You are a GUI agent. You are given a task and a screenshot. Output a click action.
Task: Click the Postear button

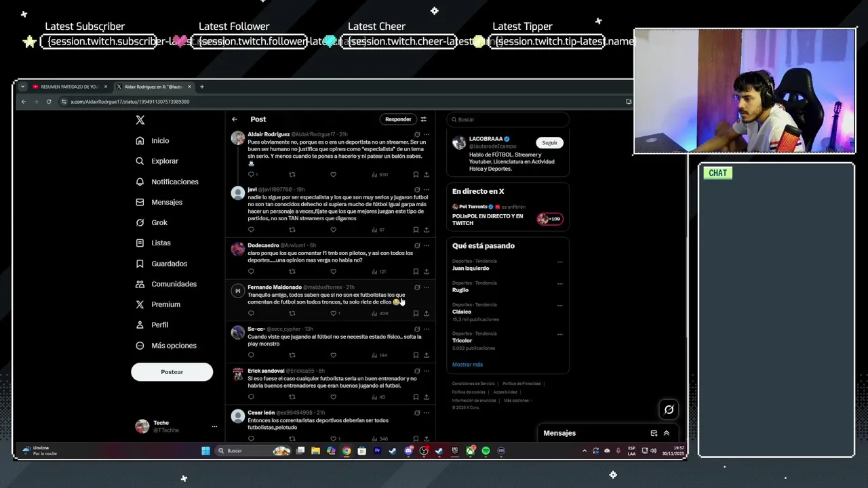point(172,372)
